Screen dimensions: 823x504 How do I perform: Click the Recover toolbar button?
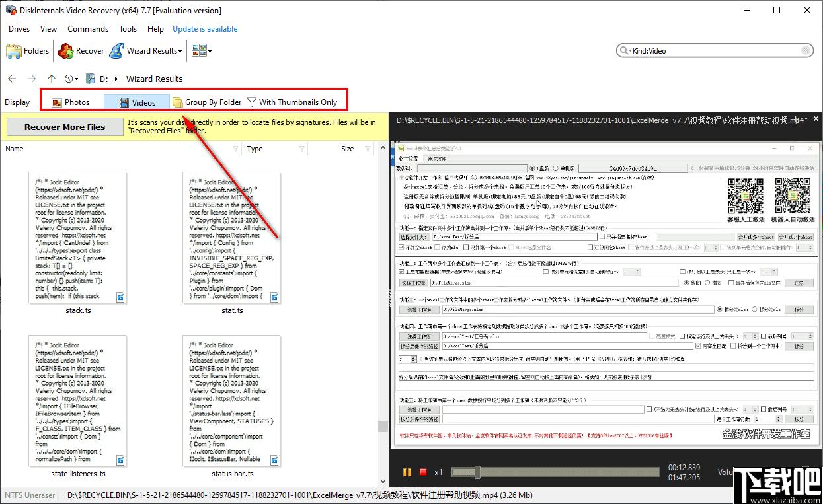tap(81, 51)
